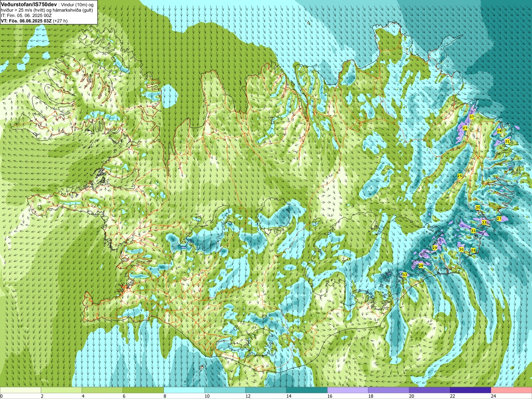Click the 6–8 m/s olive green legend swatch
This screenshot has height=399, width=532.
pyautogui.click(x=143, y=390)
